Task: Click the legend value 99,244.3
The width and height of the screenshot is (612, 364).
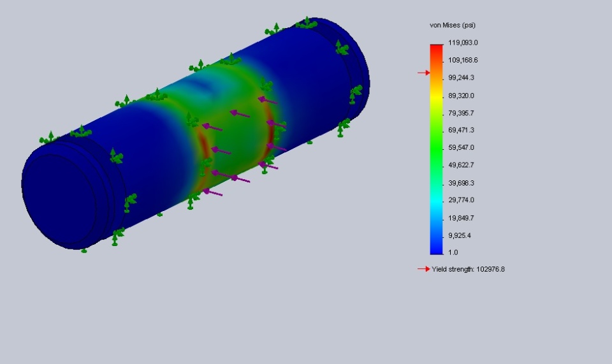Action: 462,78
